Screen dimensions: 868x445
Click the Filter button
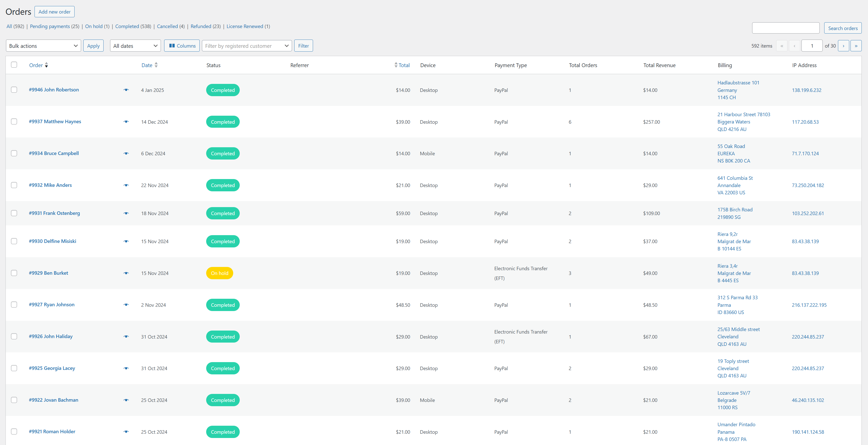pos(304,46)
